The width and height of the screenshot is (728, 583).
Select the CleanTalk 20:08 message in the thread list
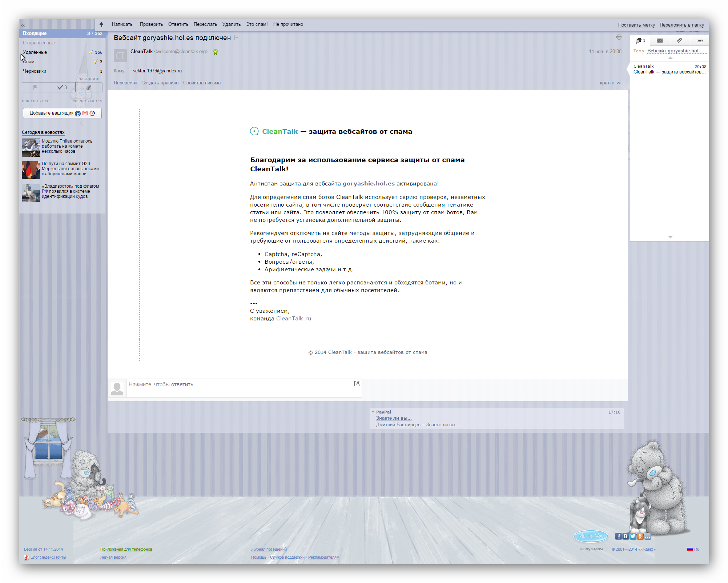click(x=669, y=69)
